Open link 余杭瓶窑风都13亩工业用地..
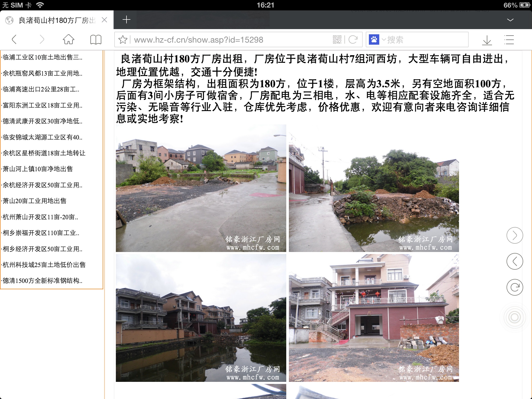The height and width of the screenshot is (399, 532). pos(42,74)
